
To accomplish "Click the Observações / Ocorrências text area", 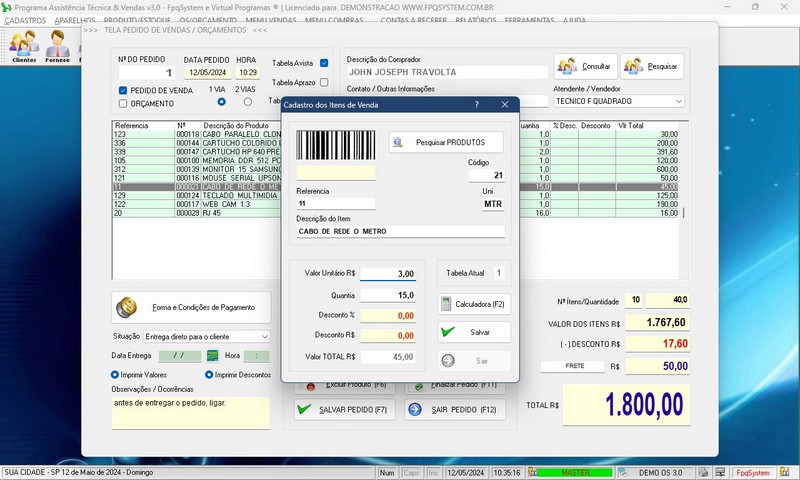I will (x=190, y=413).
